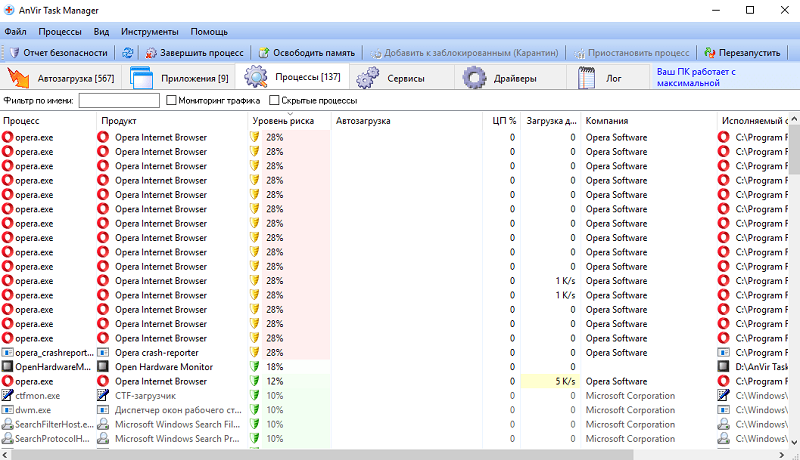Open the Файл menu
800x460 pixels.
click(x=15, y=32)
